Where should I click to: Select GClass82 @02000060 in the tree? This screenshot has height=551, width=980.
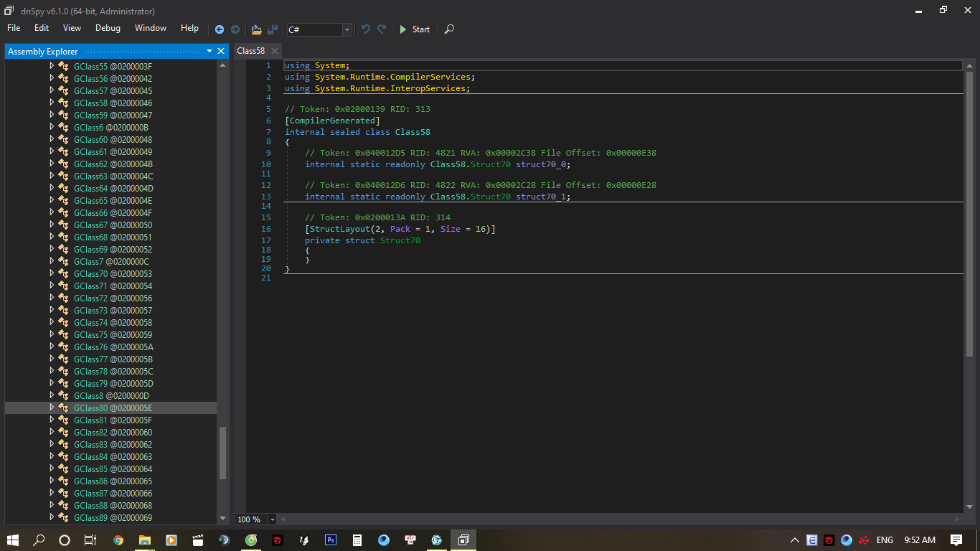tap(113, 432)
